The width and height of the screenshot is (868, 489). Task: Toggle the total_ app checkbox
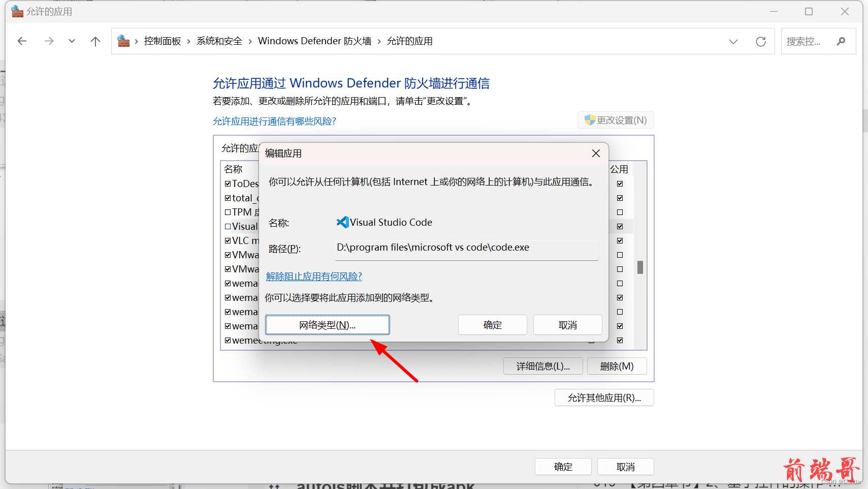tap(228, 198)
